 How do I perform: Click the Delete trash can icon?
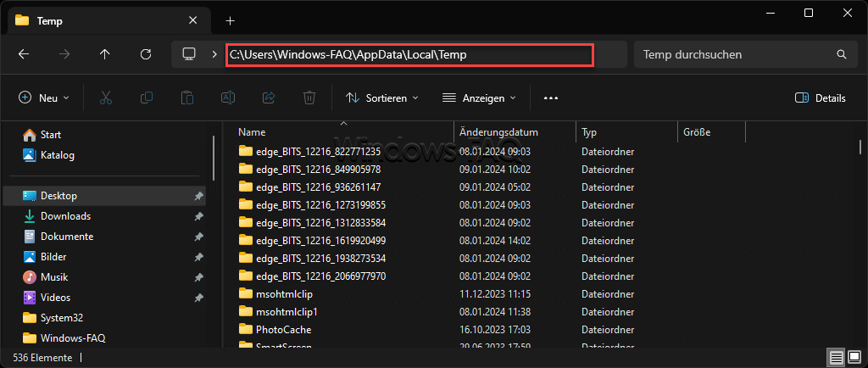[309, 98]
